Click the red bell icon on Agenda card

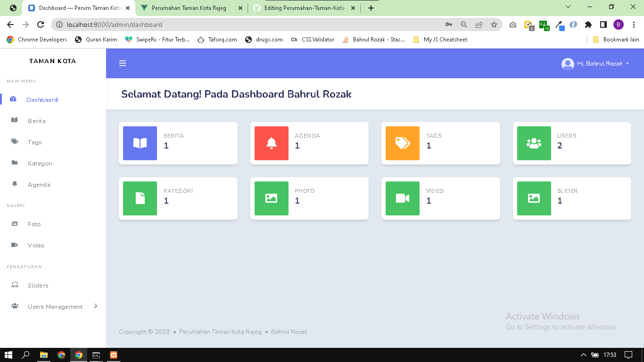(272, 143)
